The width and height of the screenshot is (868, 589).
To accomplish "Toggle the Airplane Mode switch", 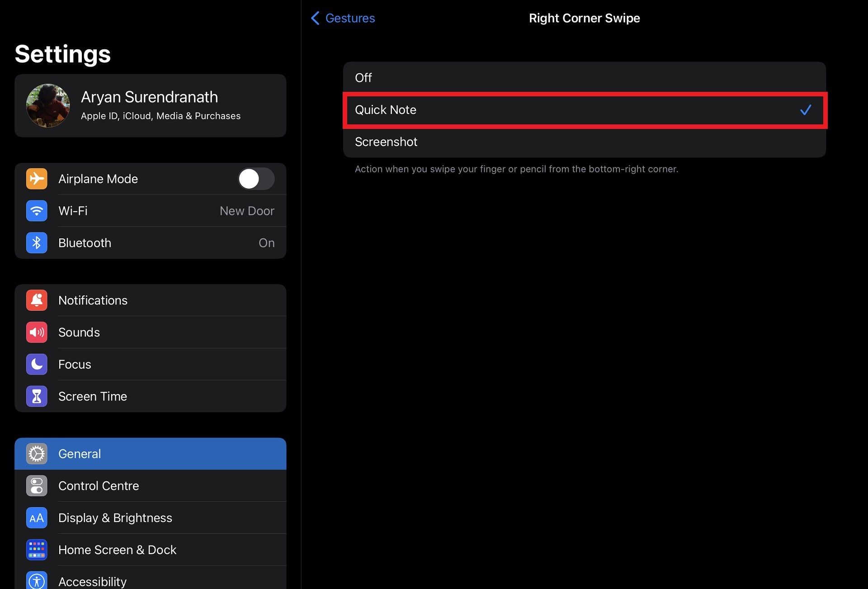I will [256, 179].
